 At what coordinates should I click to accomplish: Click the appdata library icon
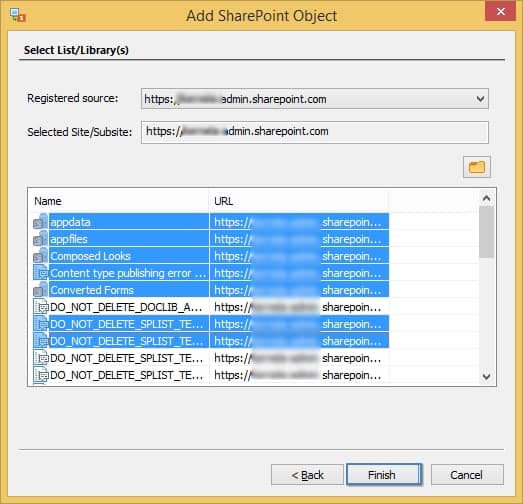pos(40,221)
